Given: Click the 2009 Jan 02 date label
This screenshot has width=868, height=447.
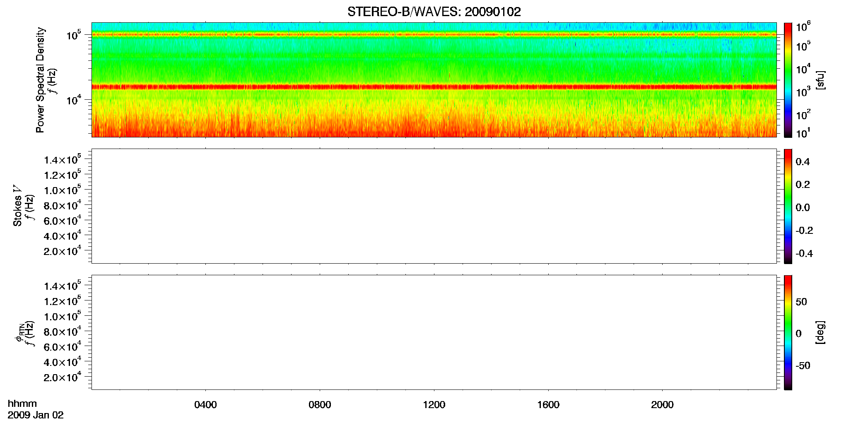Looking at the screenshot, I should pos(36,415).
